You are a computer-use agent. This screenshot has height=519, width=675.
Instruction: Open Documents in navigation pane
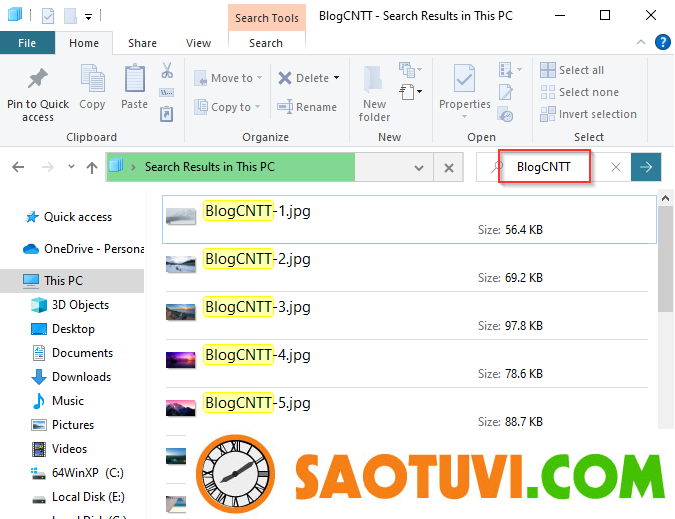pos(72,353)
